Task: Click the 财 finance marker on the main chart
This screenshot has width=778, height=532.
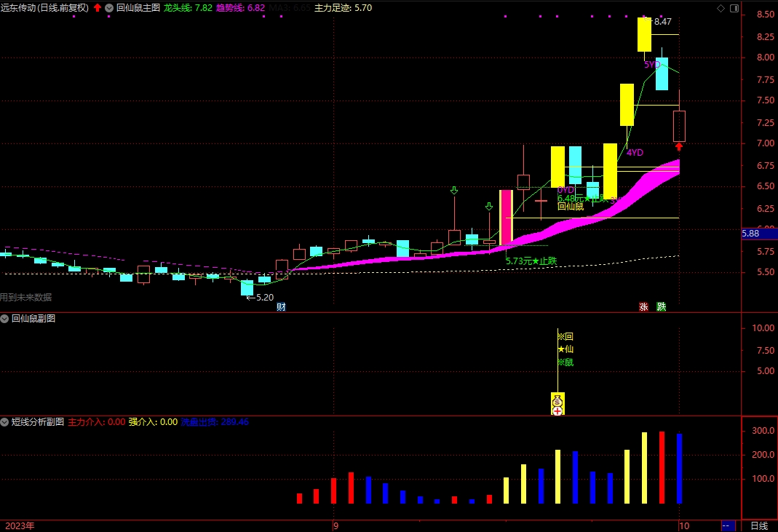Action: 282,306
